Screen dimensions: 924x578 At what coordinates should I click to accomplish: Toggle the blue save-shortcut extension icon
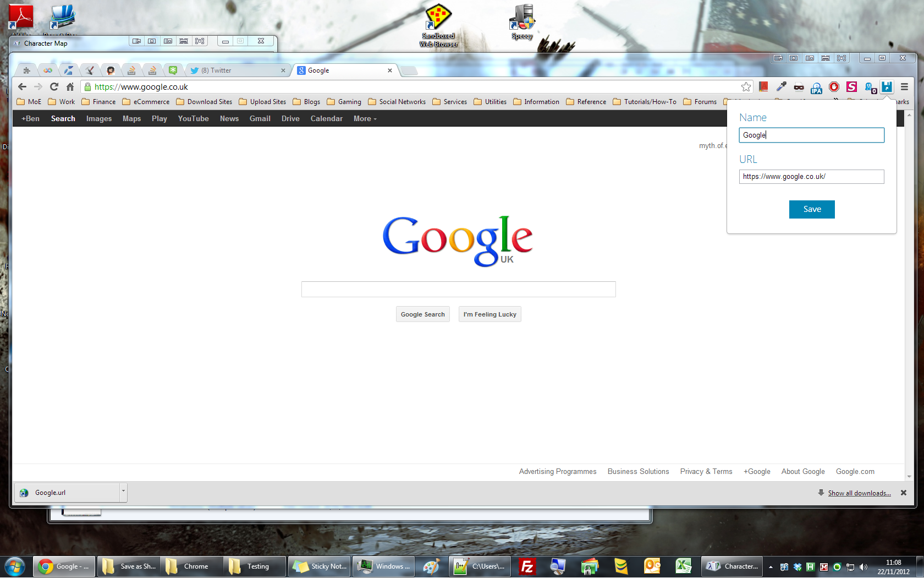(x=887, y=86)
